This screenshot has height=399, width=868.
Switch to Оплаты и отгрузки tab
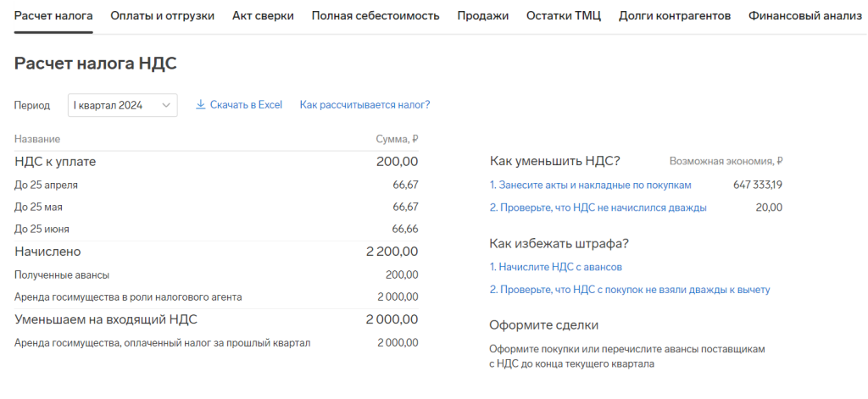(163, 16)
